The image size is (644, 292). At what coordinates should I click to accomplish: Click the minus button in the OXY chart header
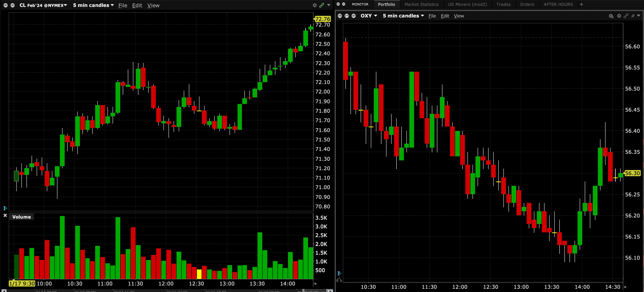pos(347,16)
